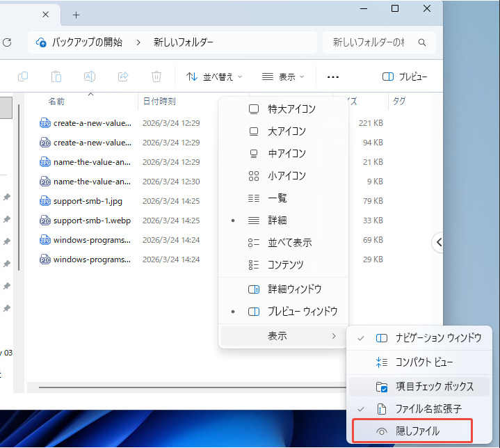Image resolution: width=500 pixels, height=448 pixels.
Task: Select 大アイコン view
Action: click(283, 131)
